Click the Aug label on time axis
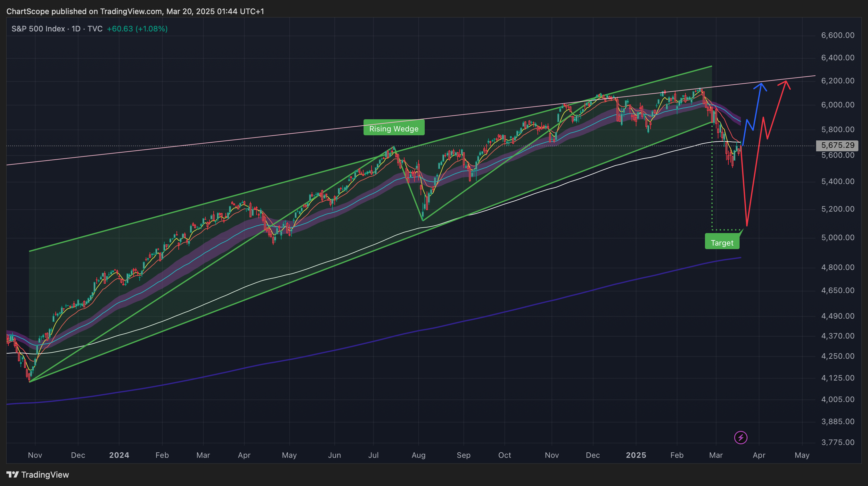Viewport: 868px width, 486px height. 418,455
